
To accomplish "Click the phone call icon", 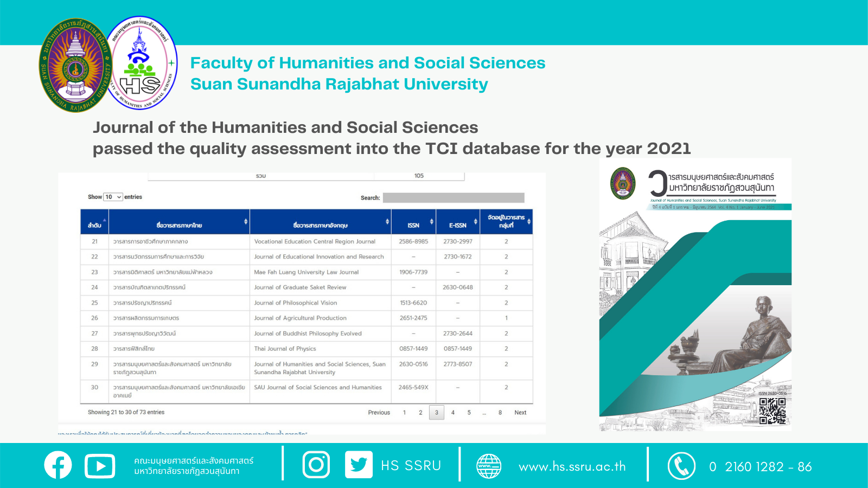I will pyautogui.click(x=681, y=466).
